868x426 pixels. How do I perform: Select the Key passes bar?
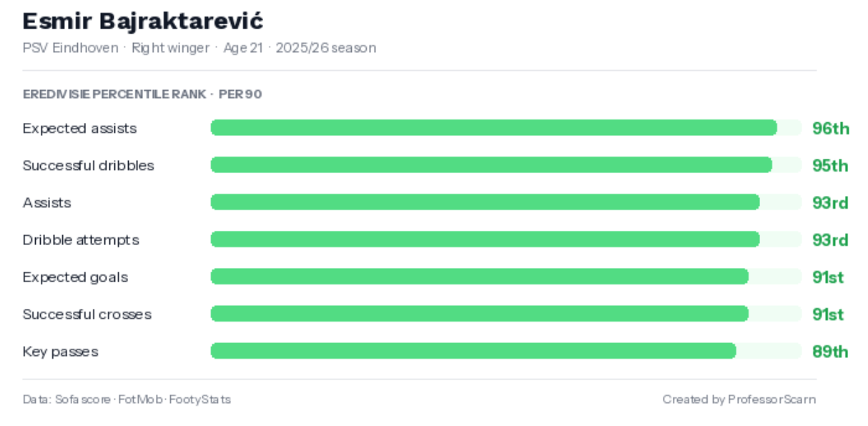click(x=506, y=351)
